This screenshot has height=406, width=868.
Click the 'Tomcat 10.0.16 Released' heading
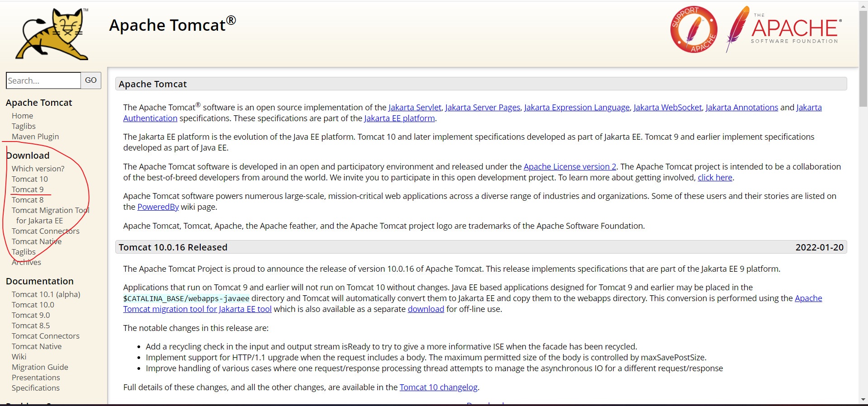(x=173, y=247)
